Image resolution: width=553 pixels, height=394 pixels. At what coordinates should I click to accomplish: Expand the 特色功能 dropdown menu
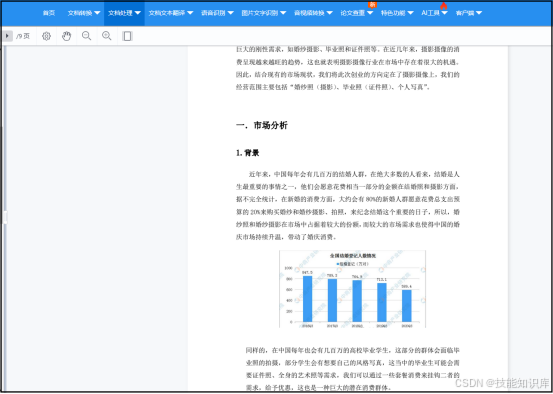397,13
